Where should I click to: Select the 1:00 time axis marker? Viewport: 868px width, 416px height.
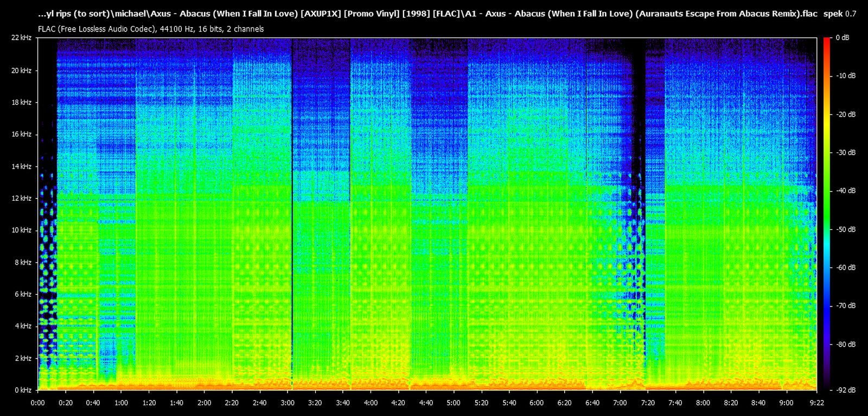tap(121, 403)
